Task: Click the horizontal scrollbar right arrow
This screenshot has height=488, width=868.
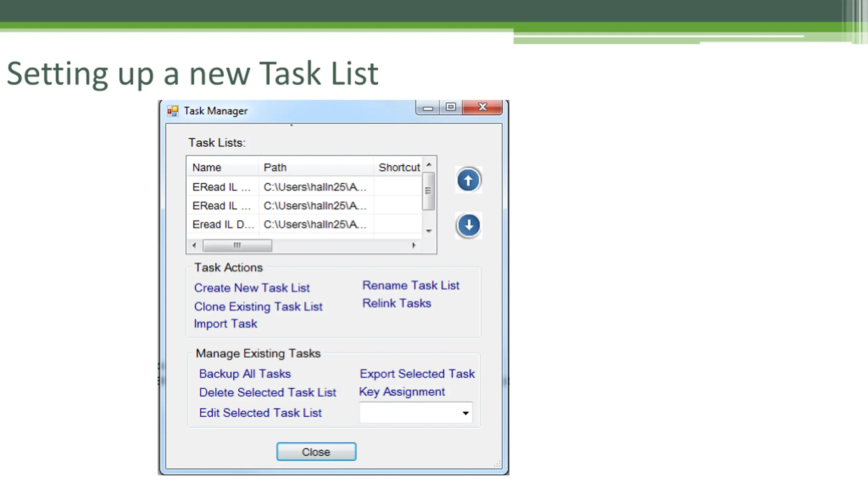Action: click(x=414, y=245)
